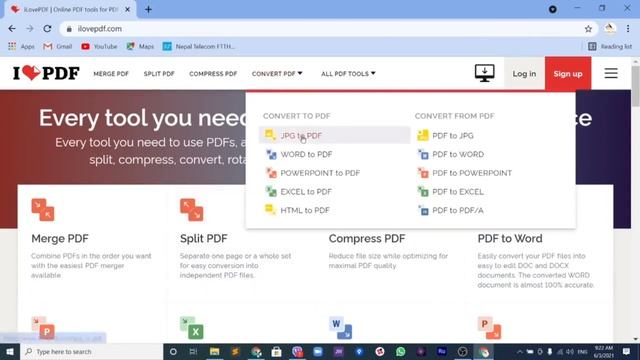Viewport: 640px width, 360px height.
Task: Select JPG to PDF menu entry
Action: [x=334, y=136]
